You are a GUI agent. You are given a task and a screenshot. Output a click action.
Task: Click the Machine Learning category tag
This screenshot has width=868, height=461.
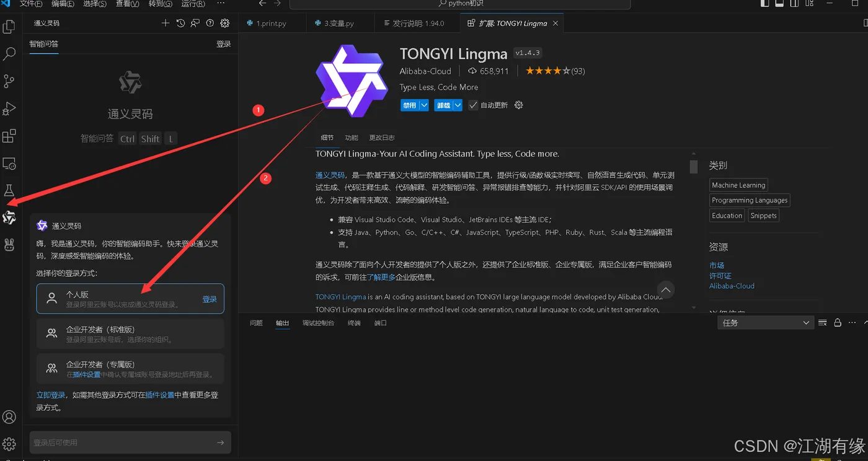click(738, 185)
